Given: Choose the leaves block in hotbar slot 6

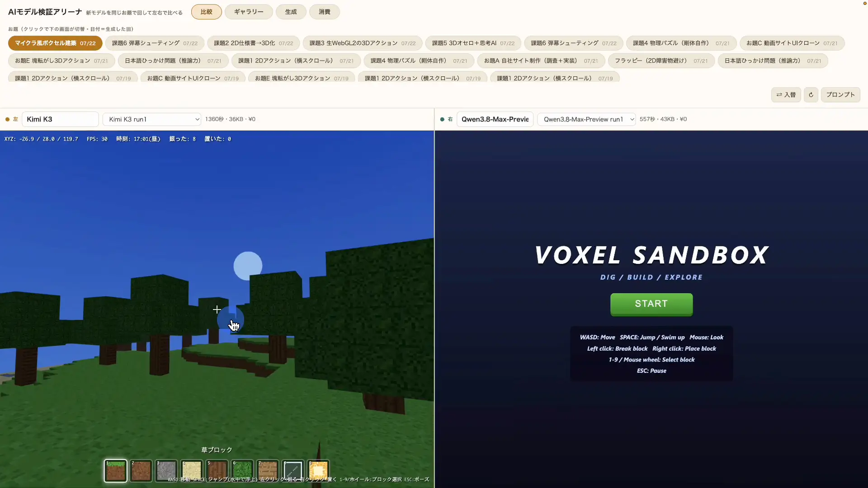Looking at the screenshot, I should click(242, 471).
